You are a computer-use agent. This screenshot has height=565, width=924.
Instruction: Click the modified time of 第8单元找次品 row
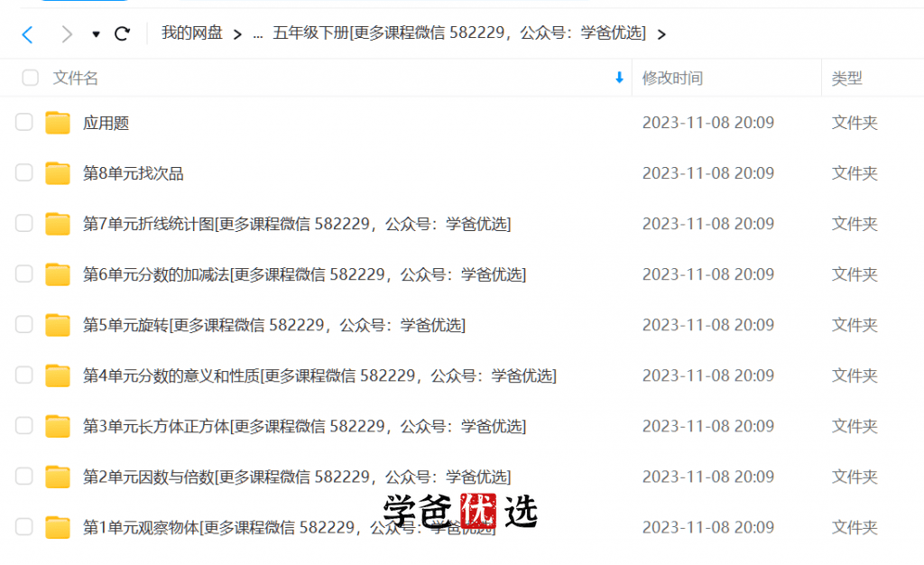point(707,173)
